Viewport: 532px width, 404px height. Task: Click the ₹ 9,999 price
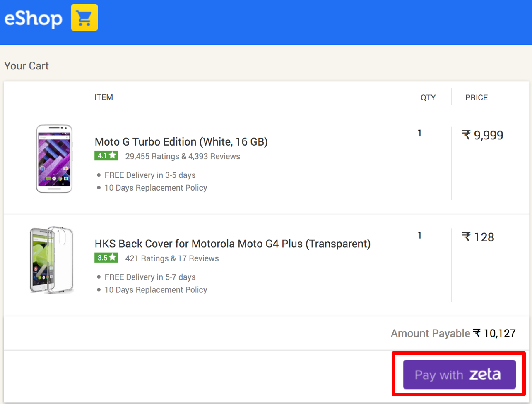coord(483,135)
